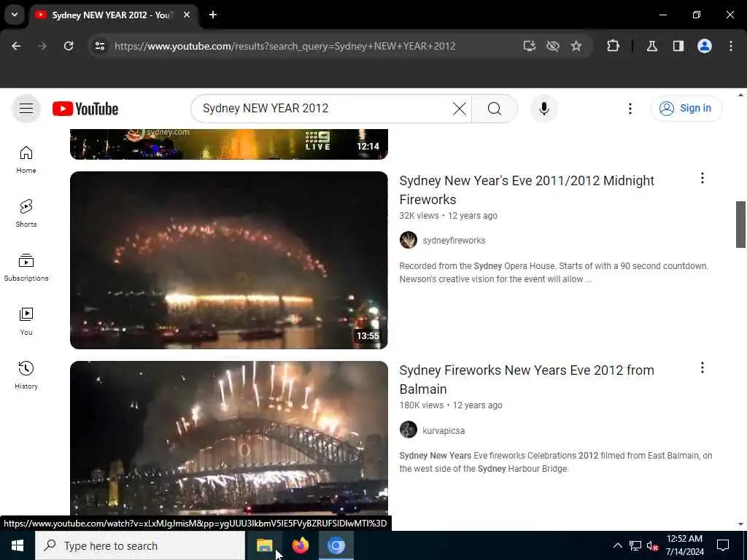This screenshot has width=747, height=560.
Task: Bookmark this page with star icon
Action: point(576,46)
